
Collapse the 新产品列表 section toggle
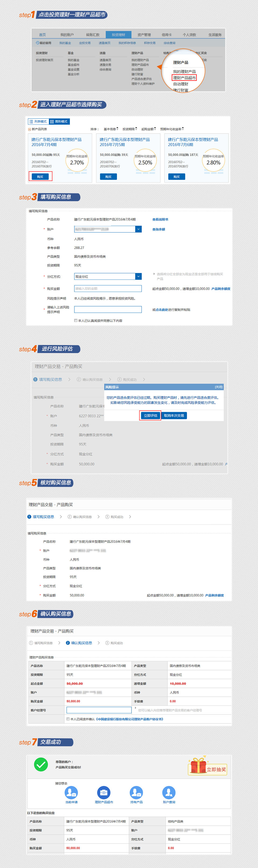[29, 129]
